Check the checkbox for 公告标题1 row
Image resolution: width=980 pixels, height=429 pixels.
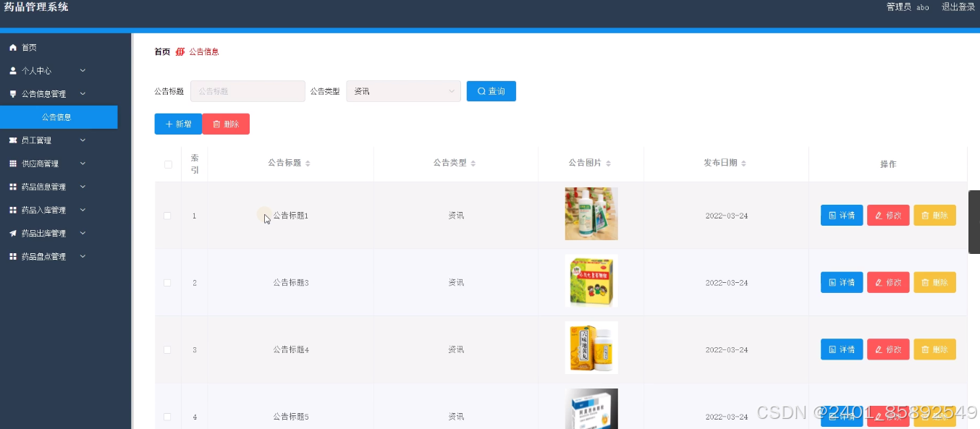coord(168,215)
